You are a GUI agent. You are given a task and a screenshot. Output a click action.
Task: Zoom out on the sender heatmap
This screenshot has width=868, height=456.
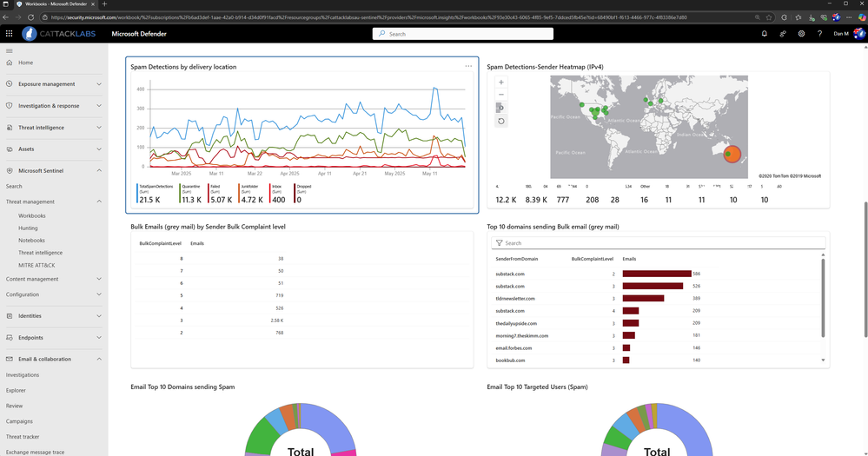(501, 95)
